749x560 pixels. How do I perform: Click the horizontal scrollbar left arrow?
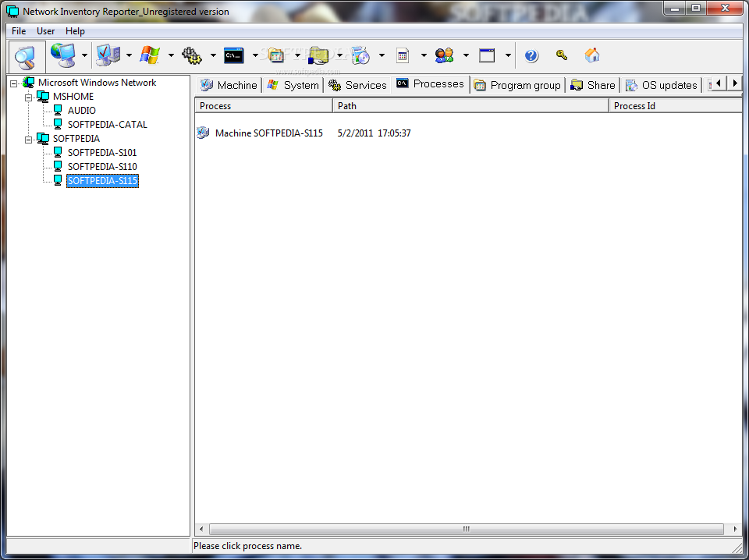pos(201,529)
